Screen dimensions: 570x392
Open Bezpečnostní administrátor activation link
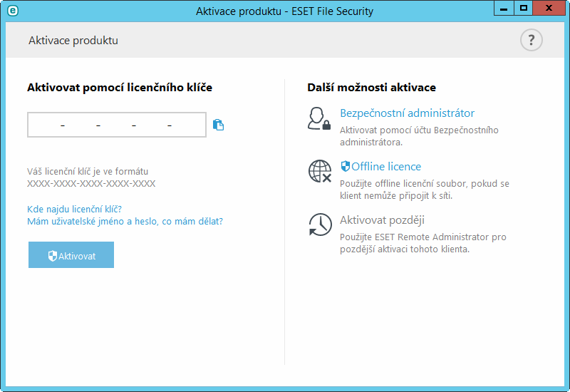(x=407, y=113)
